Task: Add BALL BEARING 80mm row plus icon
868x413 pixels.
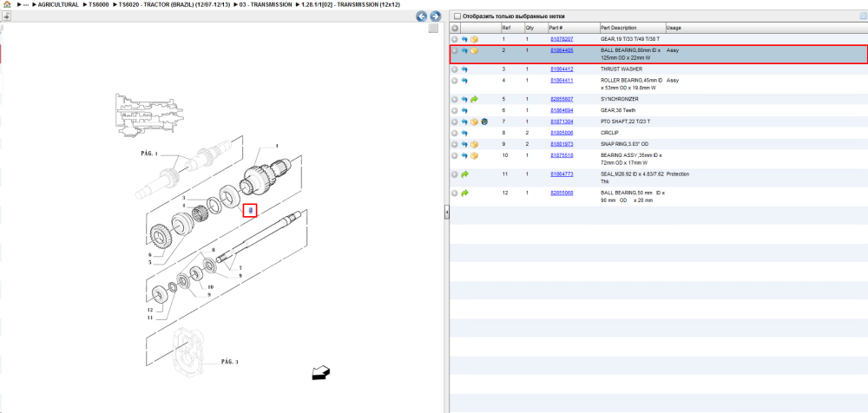Action: click(455, 50)
